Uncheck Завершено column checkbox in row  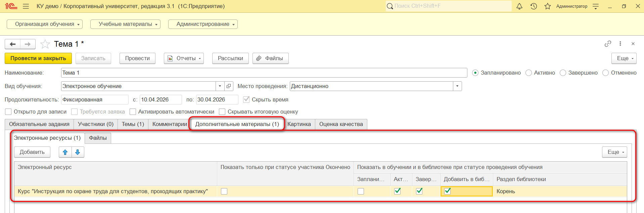(x=419, y=191)
